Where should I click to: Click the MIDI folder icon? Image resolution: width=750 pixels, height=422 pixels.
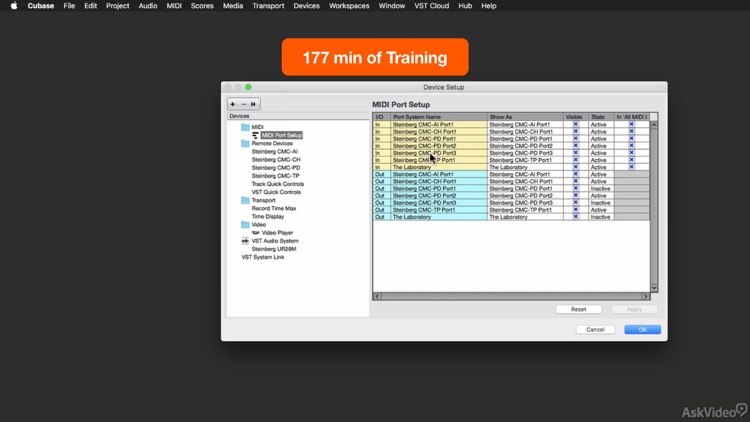[245, 127]
